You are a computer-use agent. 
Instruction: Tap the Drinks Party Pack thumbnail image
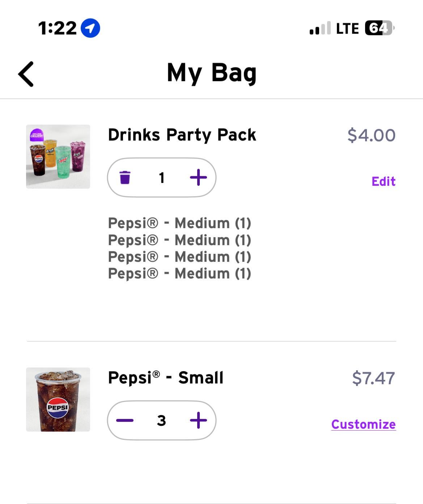[x=58, y=156]
